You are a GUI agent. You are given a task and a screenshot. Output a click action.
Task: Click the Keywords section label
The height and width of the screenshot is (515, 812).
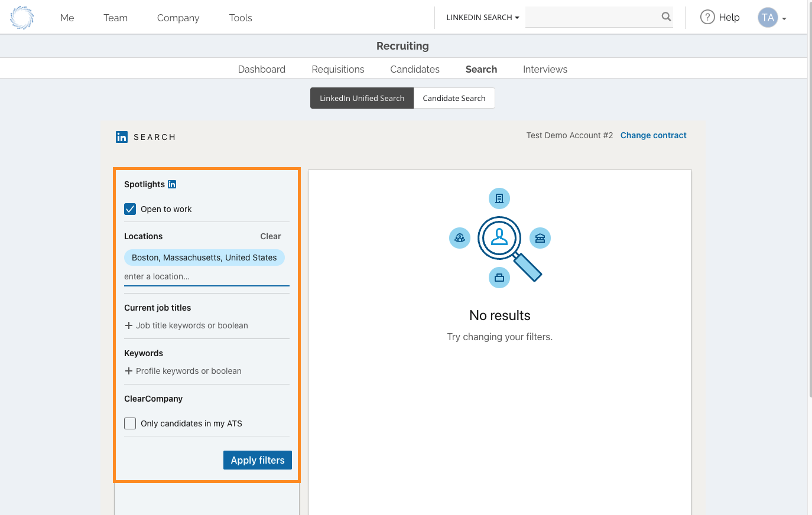(x=144, y=353)
